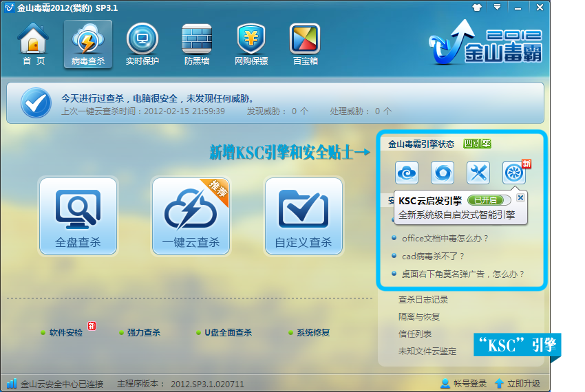Open the 实时保护 real-time protection tab

tap(142, 44)
